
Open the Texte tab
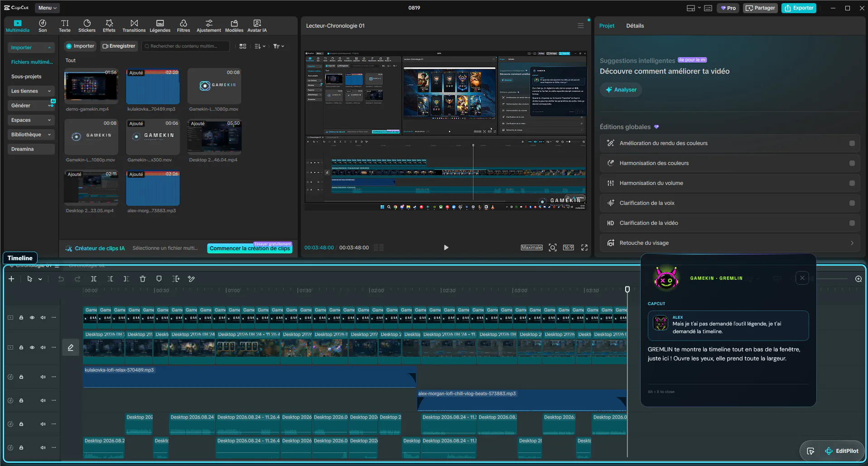click(65, 26)
